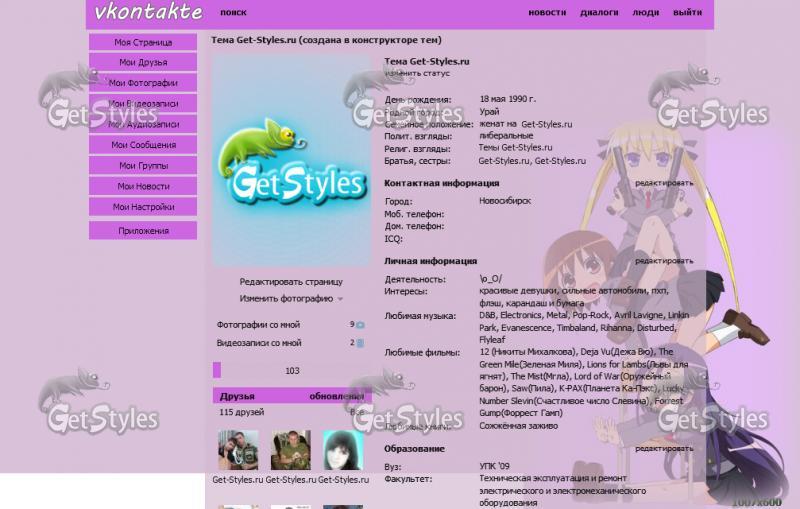800x509 pixels.
Task: Open the диалоги header link
Action: click(x=599, y=12)
